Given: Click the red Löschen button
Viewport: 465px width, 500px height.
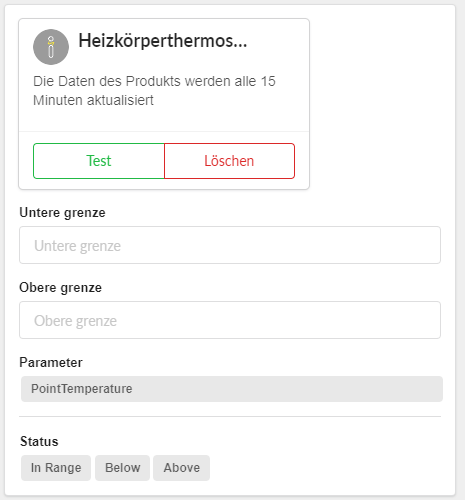Looking at the screenshot, I should [229, 161].
